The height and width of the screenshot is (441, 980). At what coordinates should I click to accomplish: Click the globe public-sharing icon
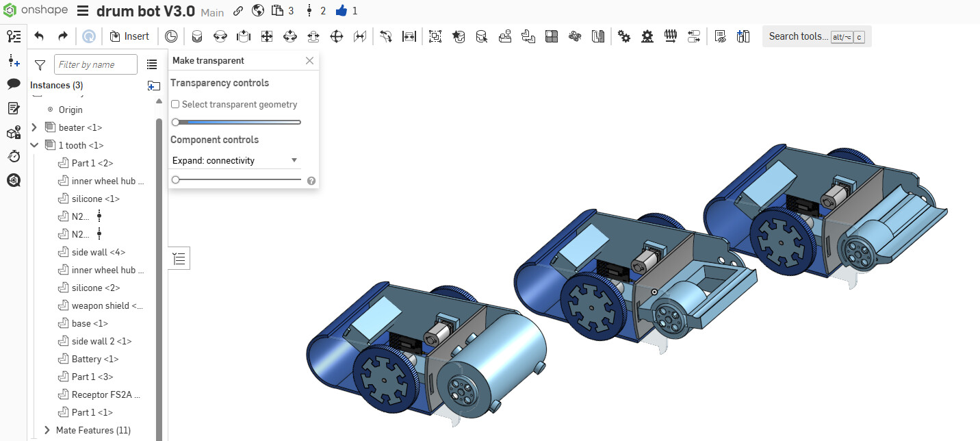pyautogui.click(x=258, y=11)
